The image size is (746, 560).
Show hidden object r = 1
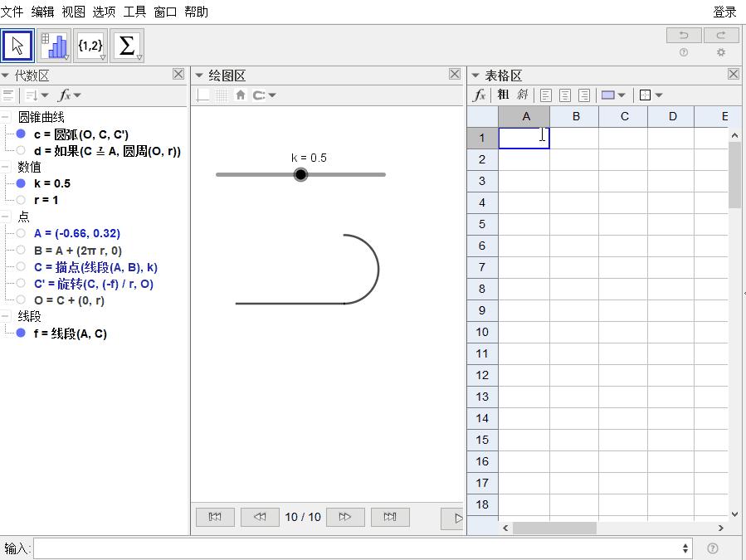21,200
